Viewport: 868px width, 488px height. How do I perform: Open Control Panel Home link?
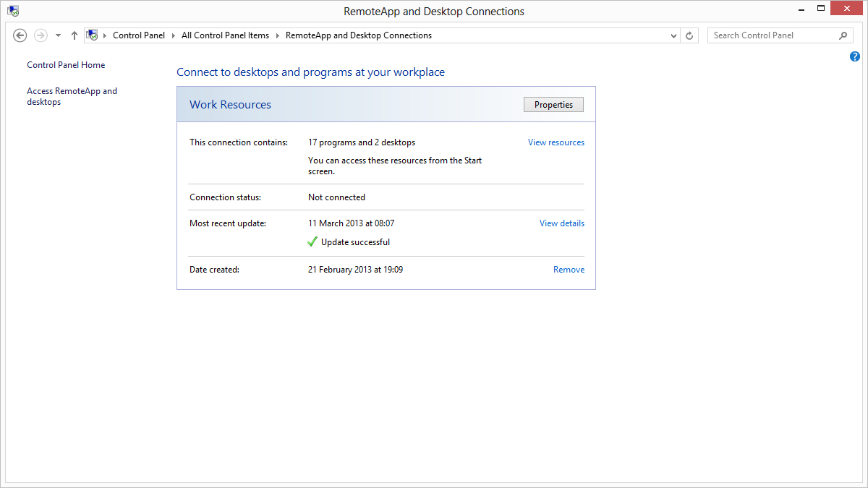coord(66,65)
